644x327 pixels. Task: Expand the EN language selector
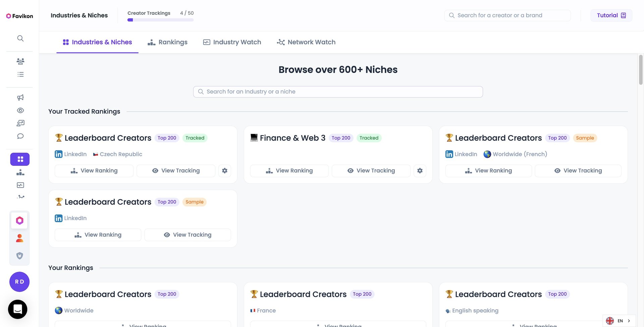[619, 321]
